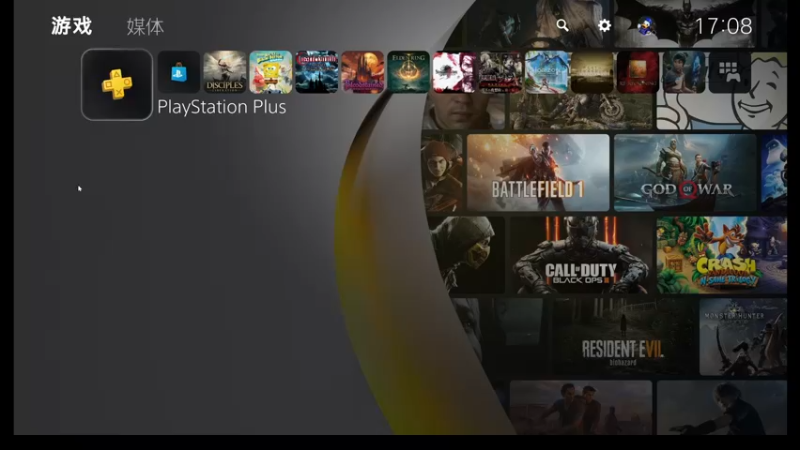This screenshot has width=800, height=450.
Task: Switch to the 媒体 tab
Action: [145, 27]
